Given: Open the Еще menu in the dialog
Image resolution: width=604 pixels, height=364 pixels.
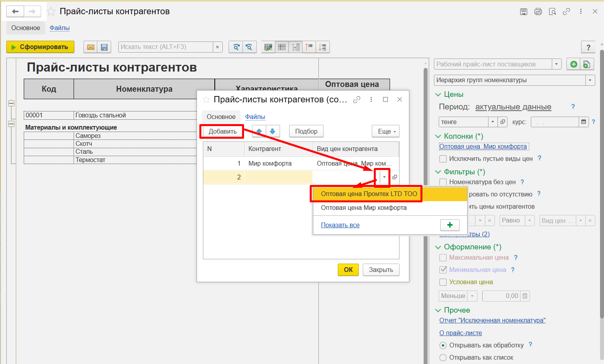Looking at the screenshot, I should point(386,131).
